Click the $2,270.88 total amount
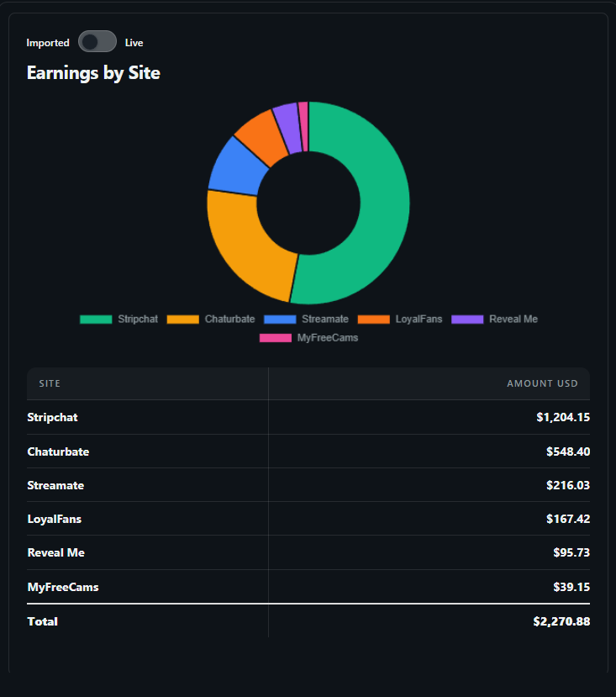This screenshot has width=616, height=697. pyautogui.click(x=561, y=621)
